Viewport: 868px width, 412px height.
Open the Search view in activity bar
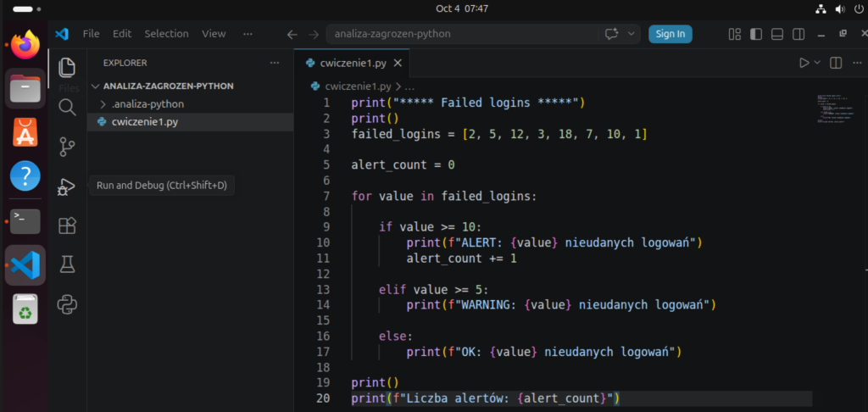click(x=67, y=107)
